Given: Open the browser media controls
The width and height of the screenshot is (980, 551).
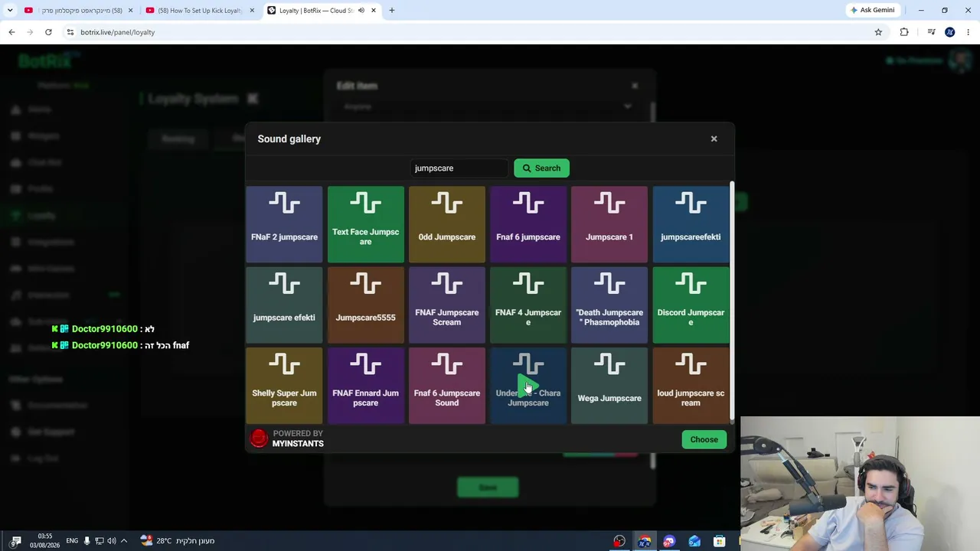Looking at the screenshot, I should (x=931, y=32).
